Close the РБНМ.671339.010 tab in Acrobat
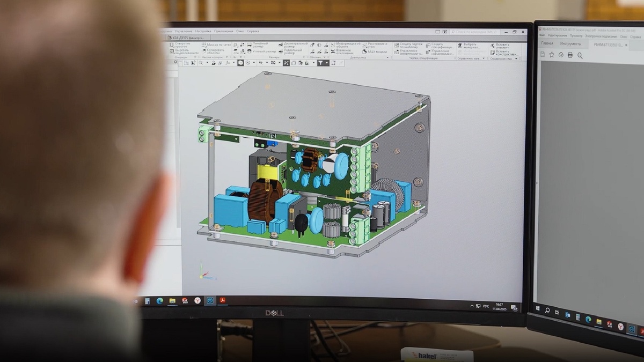644x362 pixels. pyautogui.click(x=626, y=45)
